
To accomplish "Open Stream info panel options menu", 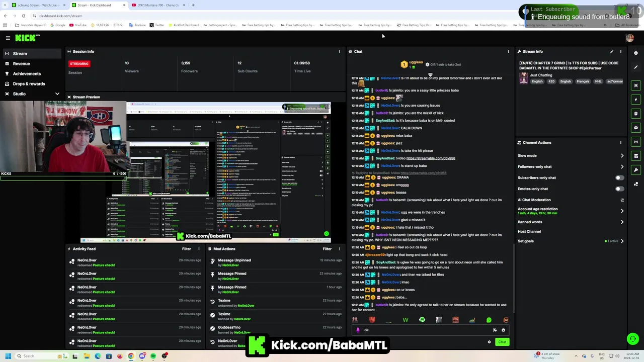I will 621,51.
